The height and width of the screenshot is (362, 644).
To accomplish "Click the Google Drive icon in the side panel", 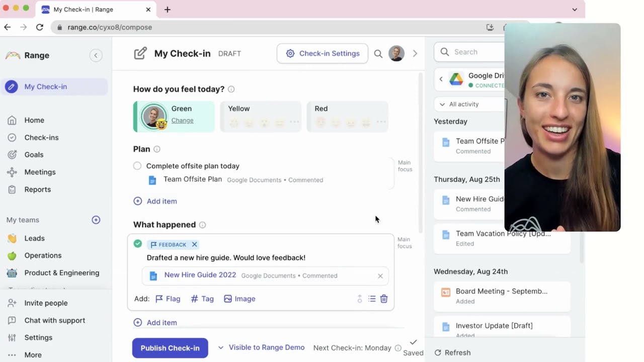I will tap(456, 79).
